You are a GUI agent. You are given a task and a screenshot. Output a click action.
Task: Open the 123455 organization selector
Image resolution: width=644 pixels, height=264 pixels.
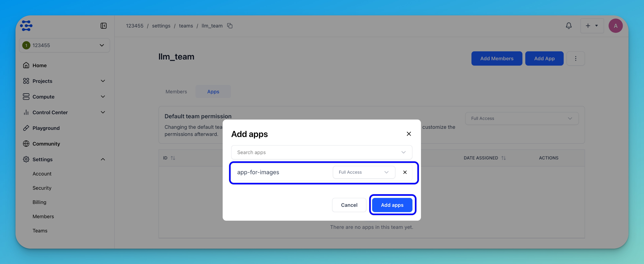click(64, 45)
